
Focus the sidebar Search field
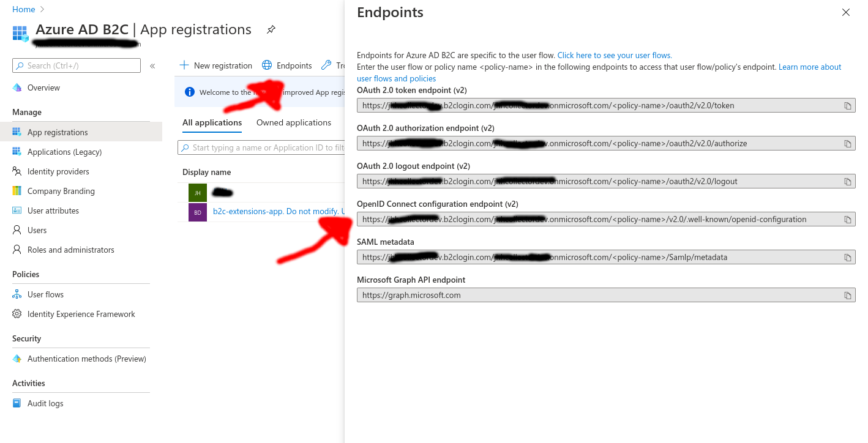click(77, 65)
